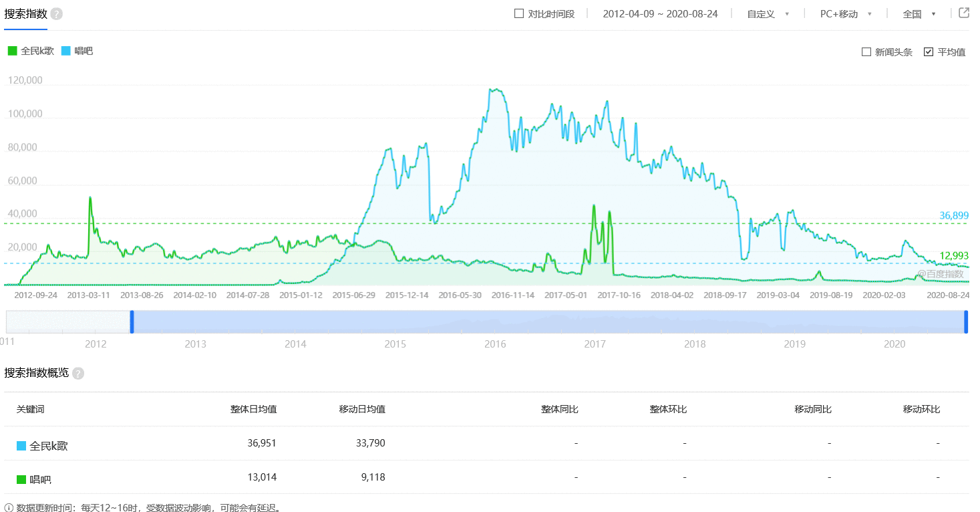Click the 移动同比 column header

pos(813,409)
